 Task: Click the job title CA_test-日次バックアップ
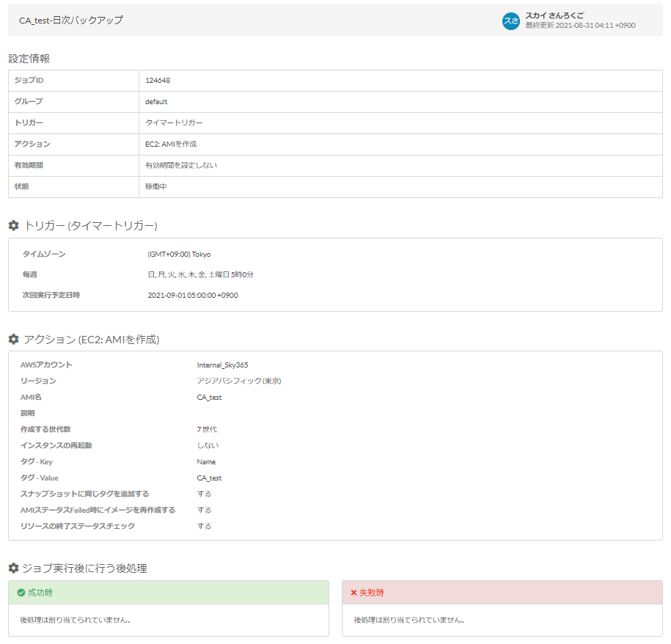71,21
